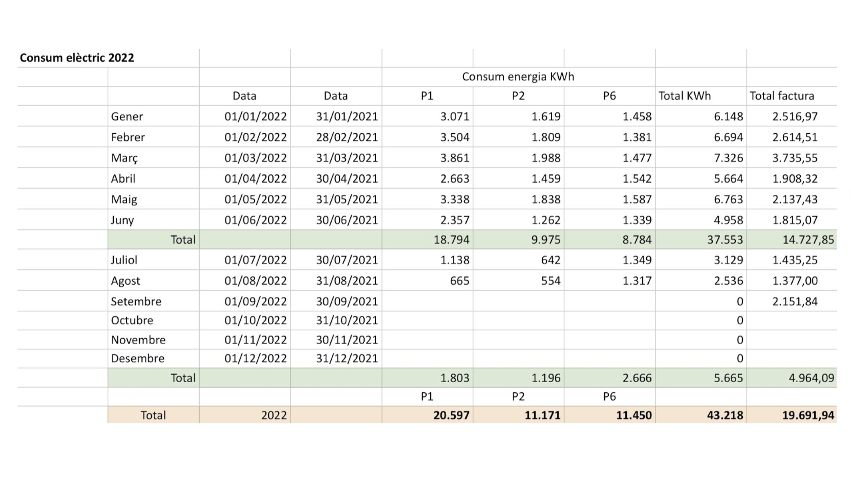Click the 'Total factura' column header
This screenshot has width=851, height=504.
coord(782,96)
